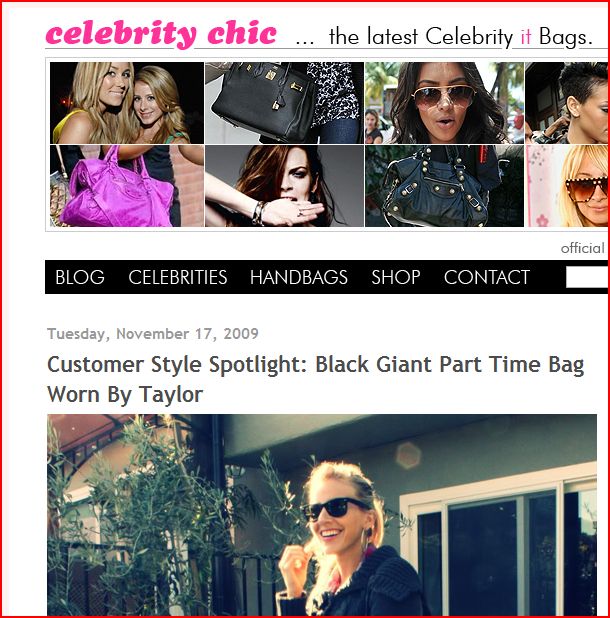
Task: Open the blonde in studded sunglasses thumbnail
Action: (566, 186)
